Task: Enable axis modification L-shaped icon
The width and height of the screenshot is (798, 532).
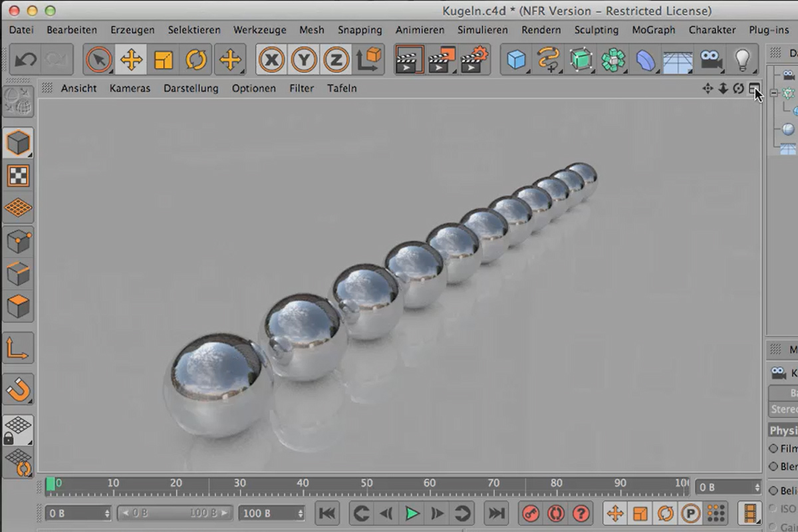Action: click(x=18, y=348)
